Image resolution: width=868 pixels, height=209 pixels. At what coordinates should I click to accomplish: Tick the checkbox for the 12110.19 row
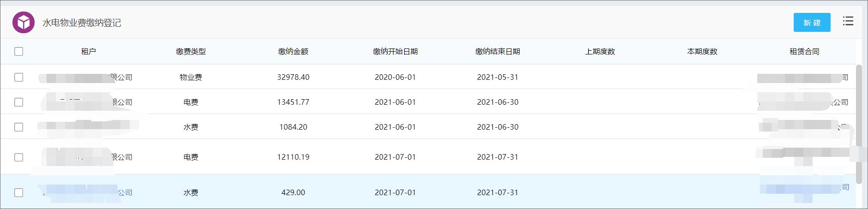click(18, 157)
